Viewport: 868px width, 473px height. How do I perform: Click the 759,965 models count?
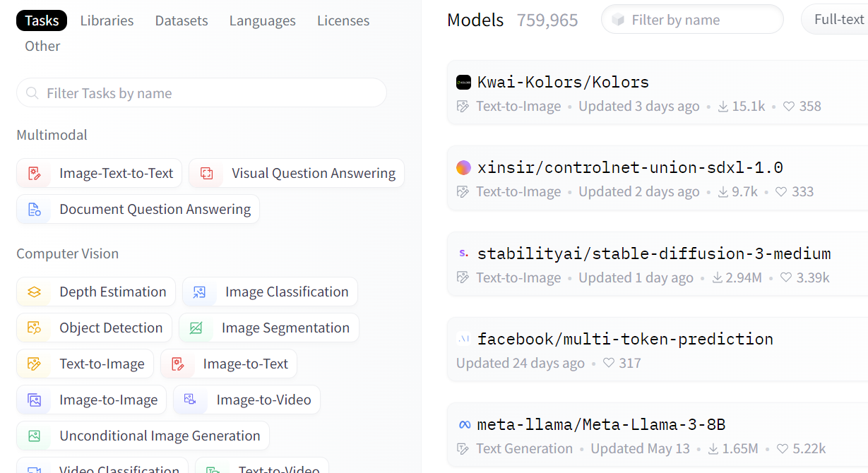coord(547,20)
